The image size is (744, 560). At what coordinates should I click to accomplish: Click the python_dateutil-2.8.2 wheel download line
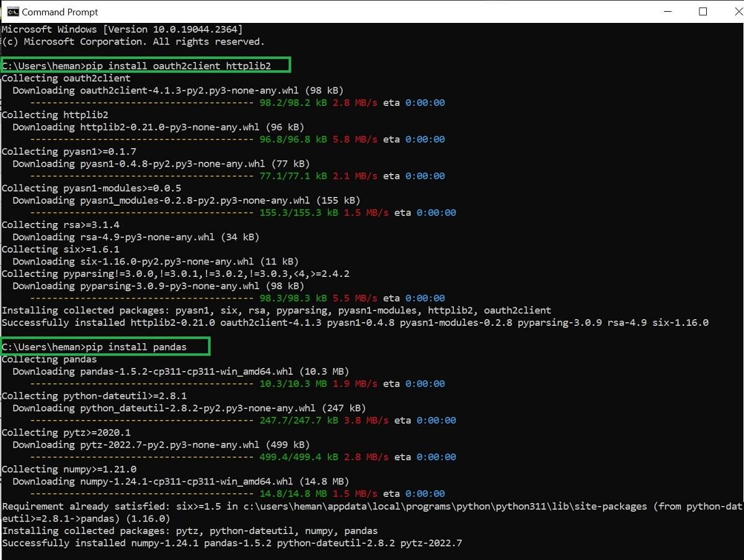click(189, 408)
